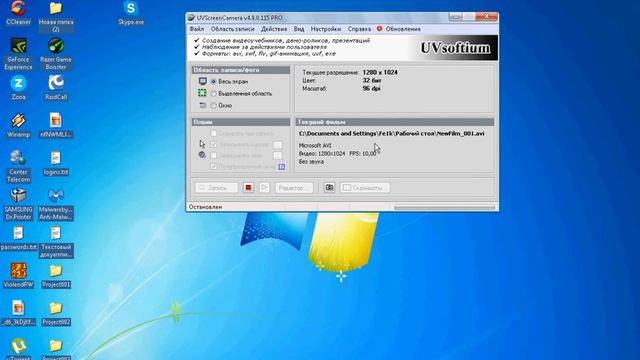Toggle the record cursor checkbox
The image size is (640, 360).
[x=213, y=144]
